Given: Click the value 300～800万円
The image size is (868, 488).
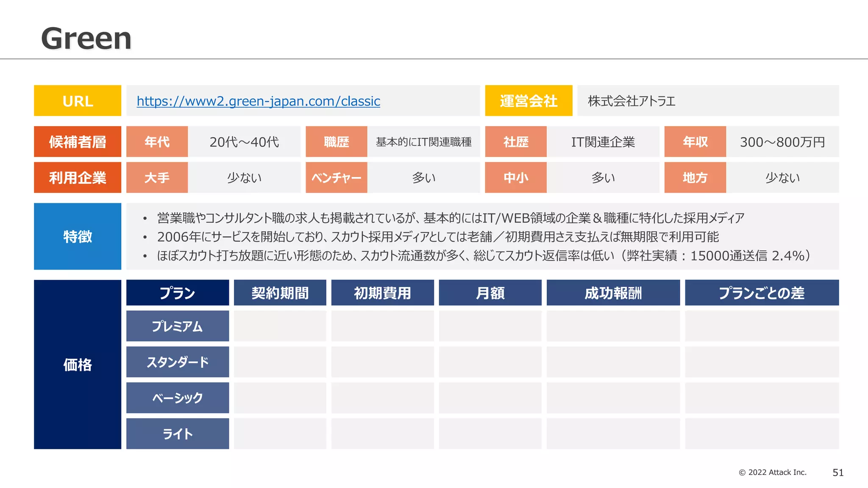Looking at the screenshot, I should click(782, 142).
